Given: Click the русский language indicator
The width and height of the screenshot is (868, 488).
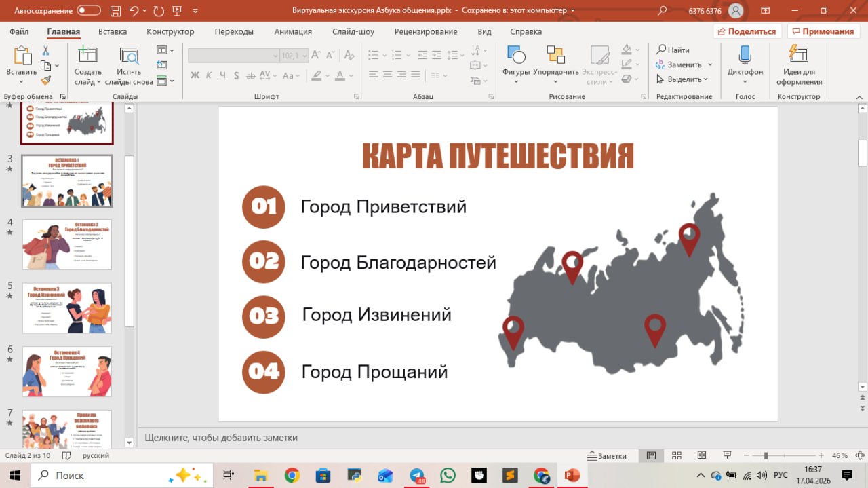Looking at the screenshot, I should coord(96,456).
